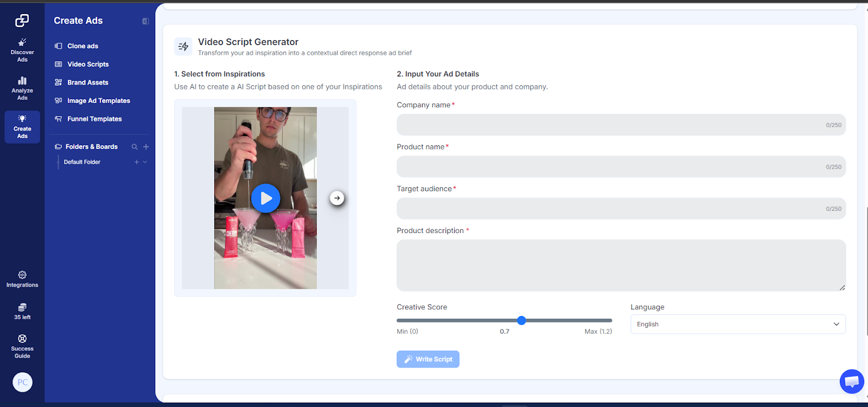Go to Clone ads menu item
This screenshot has width=868, height=407.
82,46
